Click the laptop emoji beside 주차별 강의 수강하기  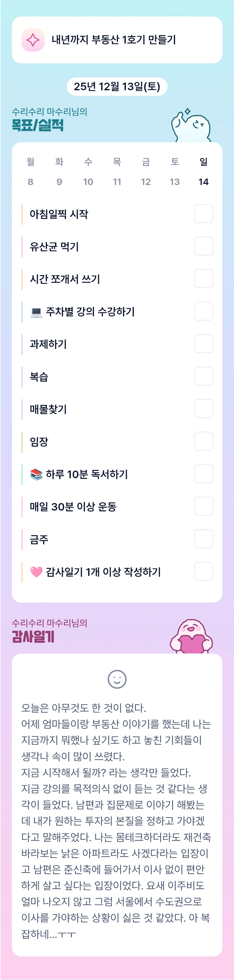pyautogui.click(x=36, y=312)
